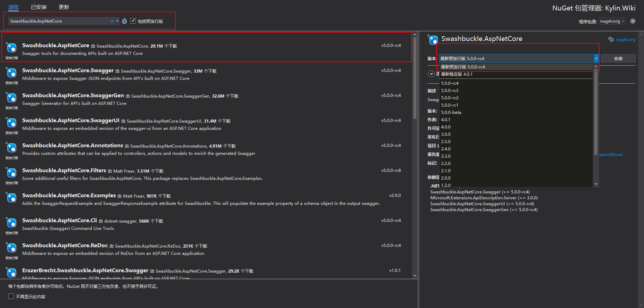Click the Swashbuckle.AspNetCore.Cli package icon
644x308 pixels.
click(12, 223)
